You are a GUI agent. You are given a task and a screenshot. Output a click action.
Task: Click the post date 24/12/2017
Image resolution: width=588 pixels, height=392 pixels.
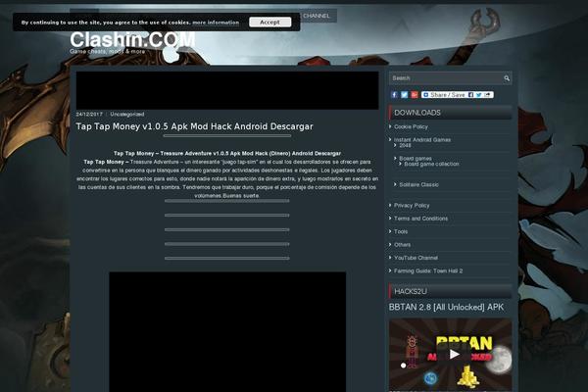tap(89, 114)
